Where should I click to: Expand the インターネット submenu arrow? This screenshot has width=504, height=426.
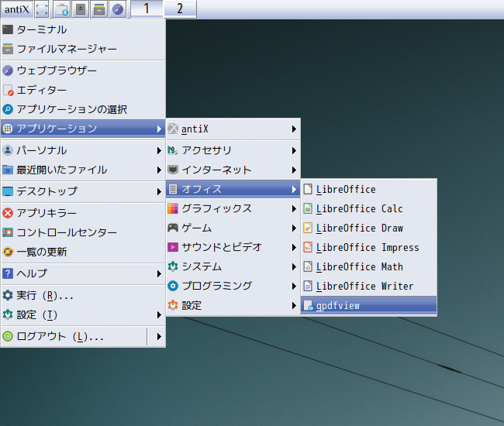coord(294,170)
